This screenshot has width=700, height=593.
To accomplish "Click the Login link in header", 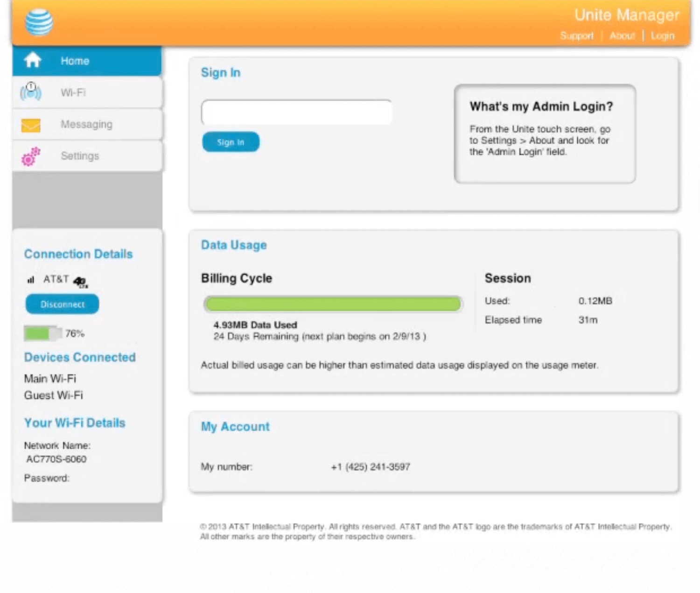I will coord(662,36).
